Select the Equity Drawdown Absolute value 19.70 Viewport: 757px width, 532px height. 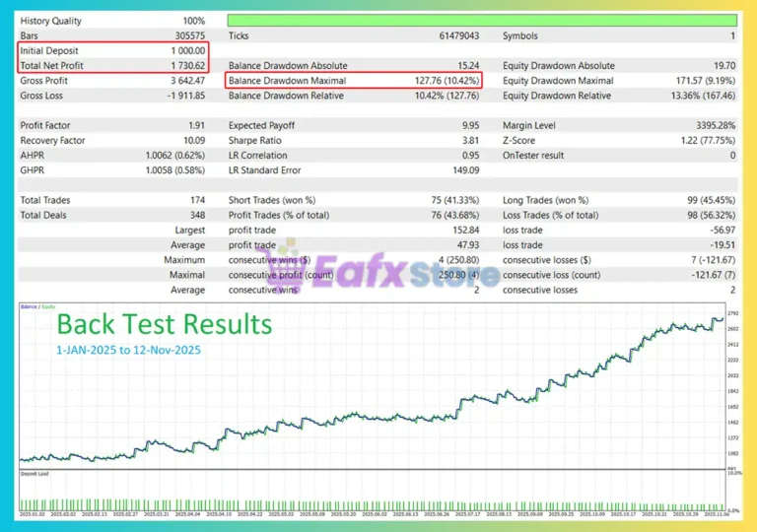click(x=724, y=66)
